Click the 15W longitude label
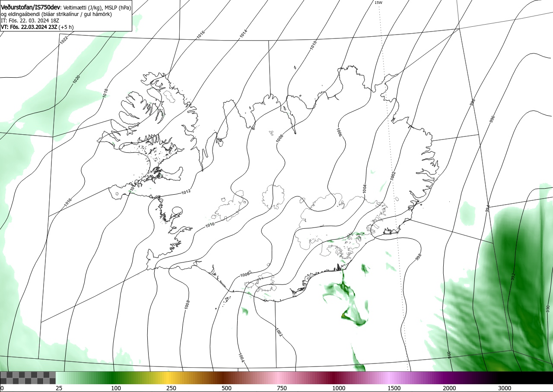Viewport: 553px width, 392px height. pos(378,3)
